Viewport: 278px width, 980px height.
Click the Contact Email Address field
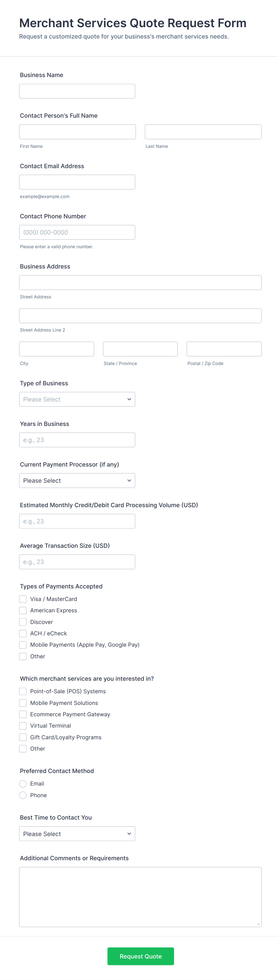click(77, 182)
